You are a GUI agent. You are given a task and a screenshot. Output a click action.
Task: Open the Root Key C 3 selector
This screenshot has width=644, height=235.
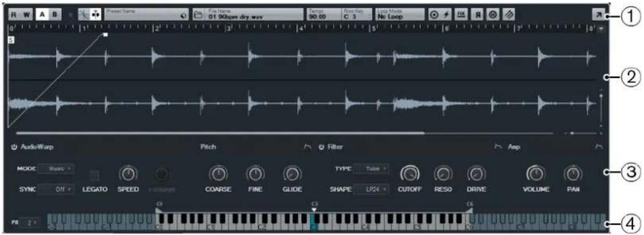(357, 15)
